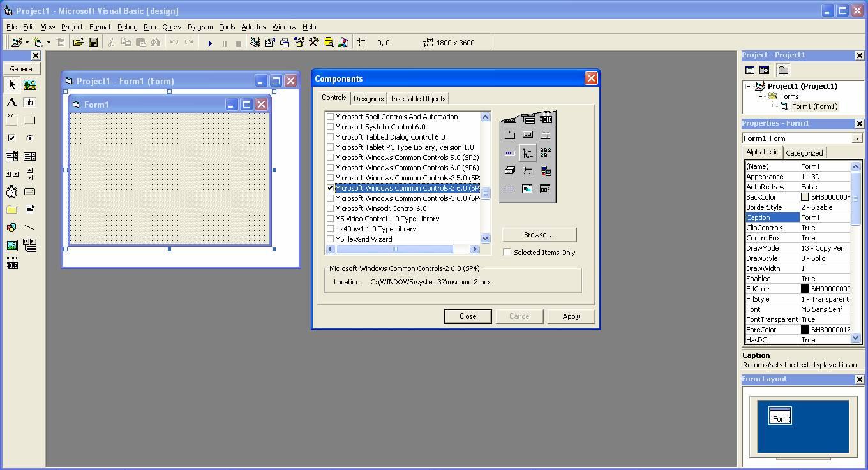Select the CommandButton tool in toolbox
Screen dimensions: 868x470
pyautogui.click(x=29, y=121)
